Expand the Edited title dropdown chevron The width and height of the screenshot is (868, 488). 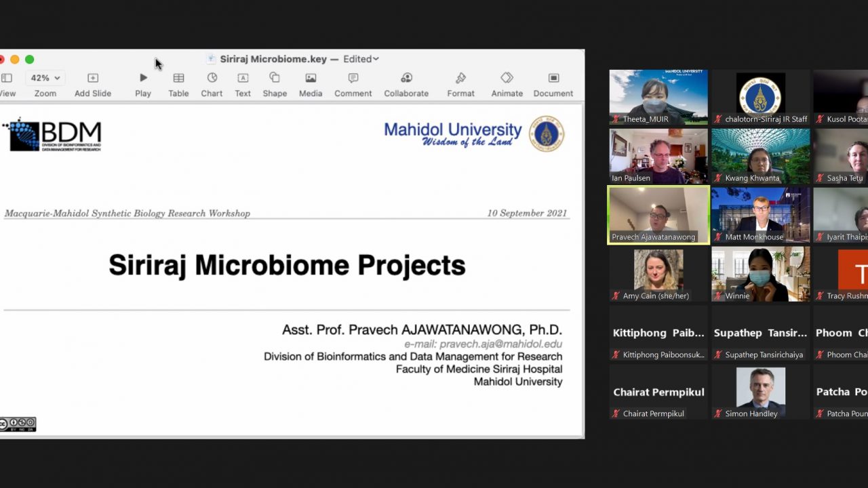[376, 59]
